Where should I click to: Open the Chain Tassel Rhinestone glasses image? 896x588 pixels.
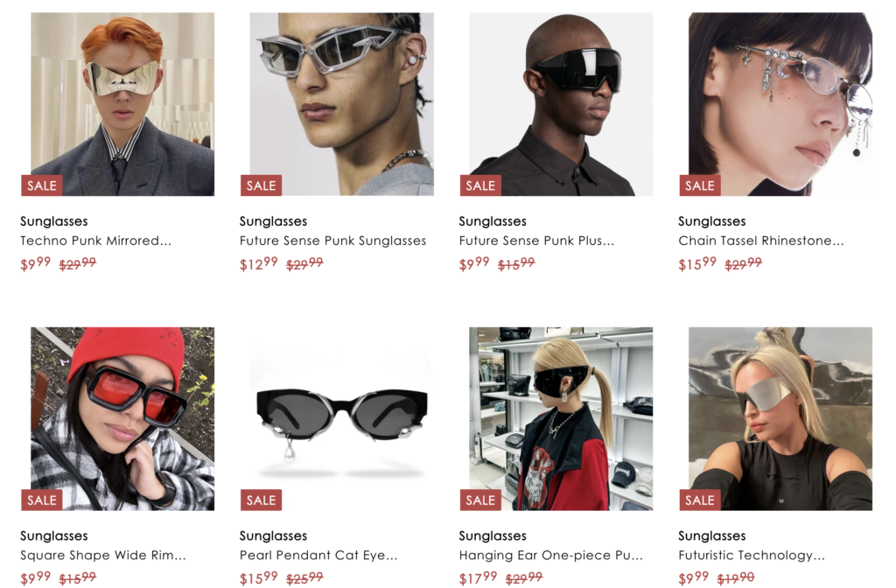click(x=780, y=104)
